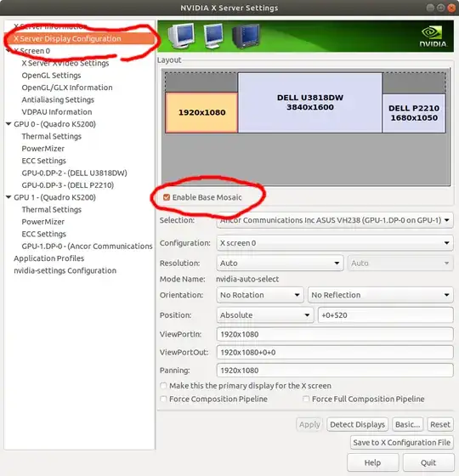
Task: Open the Selection display dropdown
Action: [335, 220]
